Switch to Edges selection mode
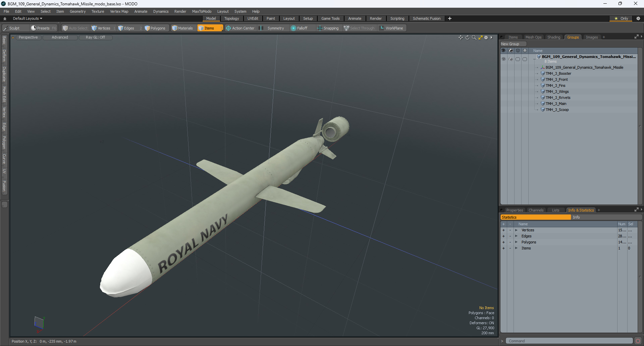The image size is (644, 346). [129, 28]
